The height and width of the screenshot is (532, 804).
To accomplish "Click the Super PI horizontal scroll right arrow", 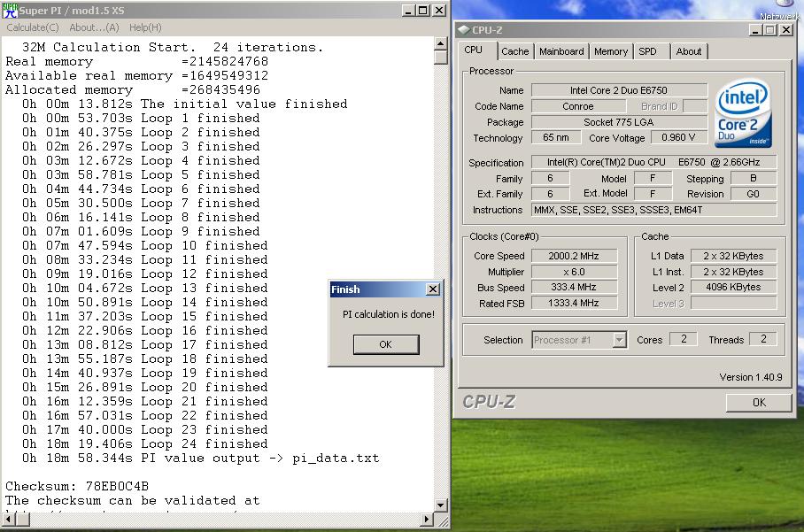I will [x=427, y=520].
